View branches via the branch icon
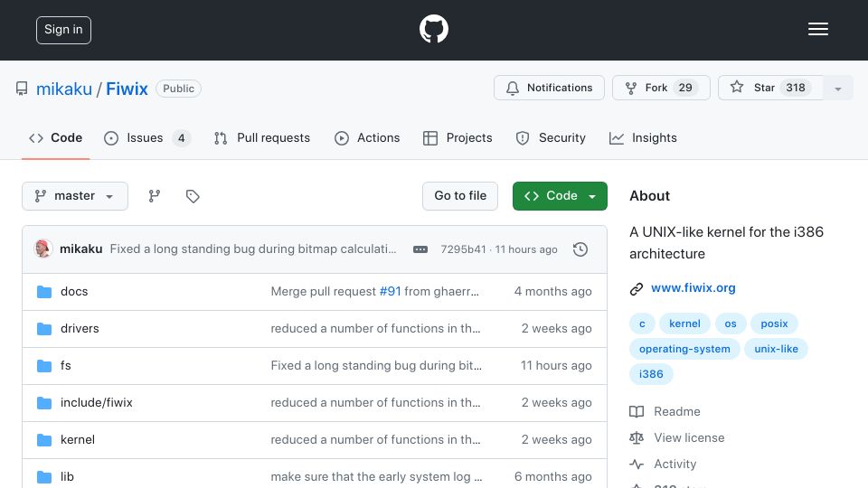Image resolution: width=868 pixels, height=488 pixels. [155, 196]
